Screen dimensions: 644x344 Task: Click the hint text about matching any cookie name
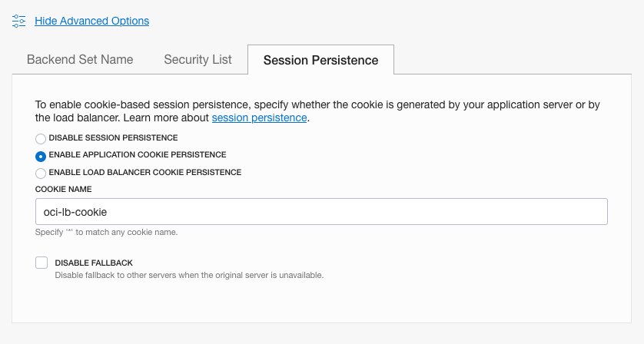tap(106, 232)
